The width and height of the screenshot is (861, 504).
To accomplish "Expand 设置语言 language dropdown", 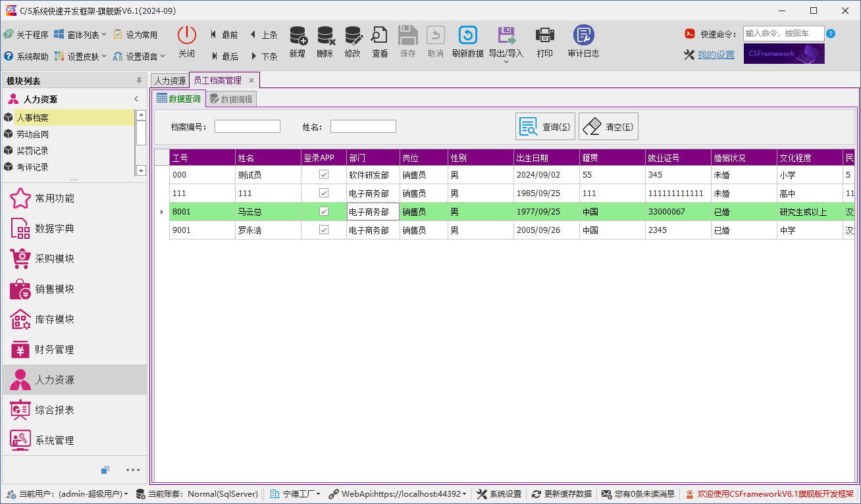I will (x=139, y=57).
